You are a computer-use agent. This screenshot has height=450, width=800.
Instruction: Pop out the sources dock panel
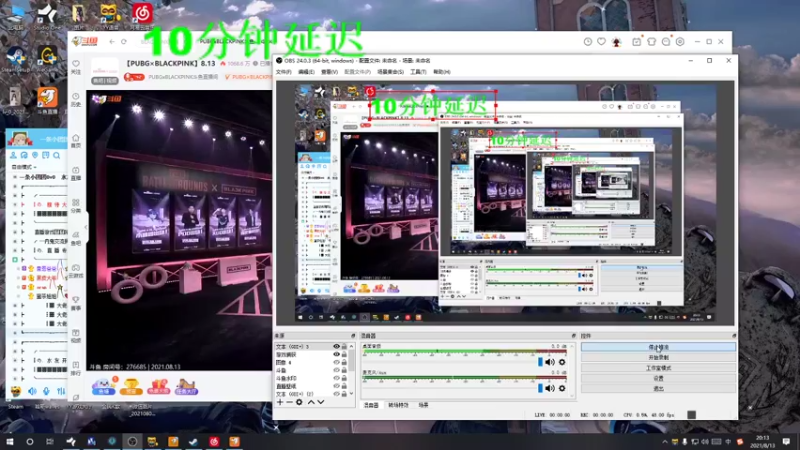click(353, 336)
